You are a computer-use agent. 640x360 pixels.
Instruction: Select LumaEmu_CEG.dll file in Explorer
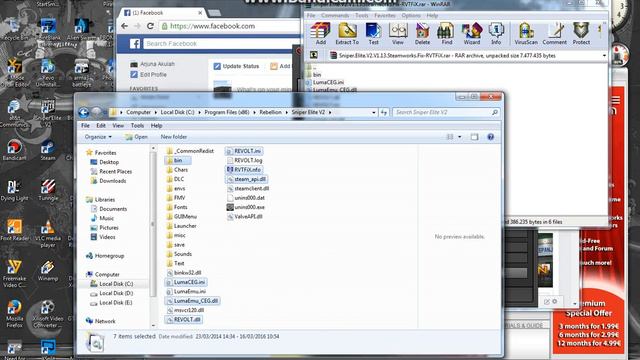(x=192, y=301)
